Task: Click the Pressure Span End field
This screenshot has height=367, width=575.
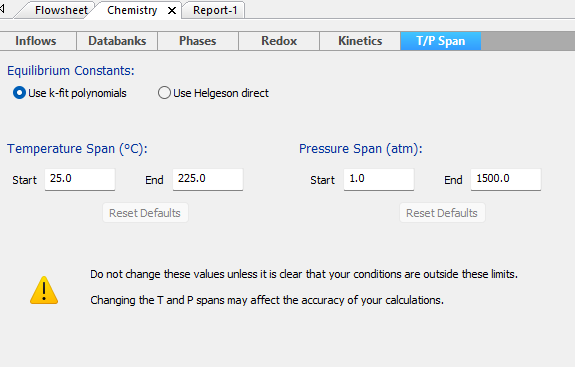Action: tap(506, 179)
